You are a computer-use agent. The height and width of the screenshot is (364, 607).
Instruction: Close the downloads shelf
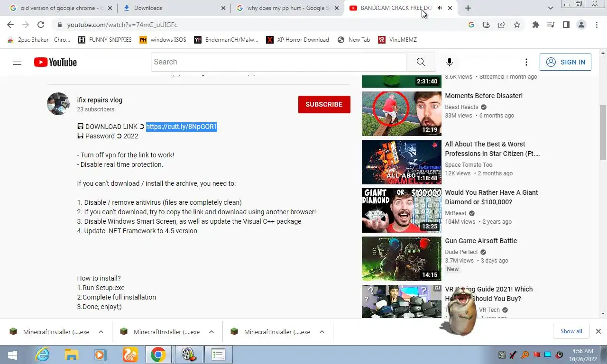(598, 331)
